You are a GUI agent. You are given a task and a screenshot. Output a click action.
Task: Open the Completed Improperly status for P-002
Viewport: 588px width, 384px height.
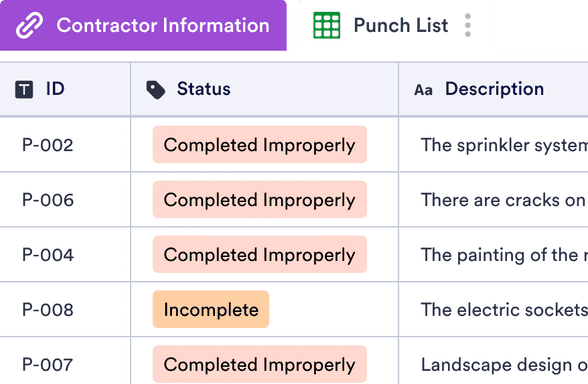[x=260, y=145]
